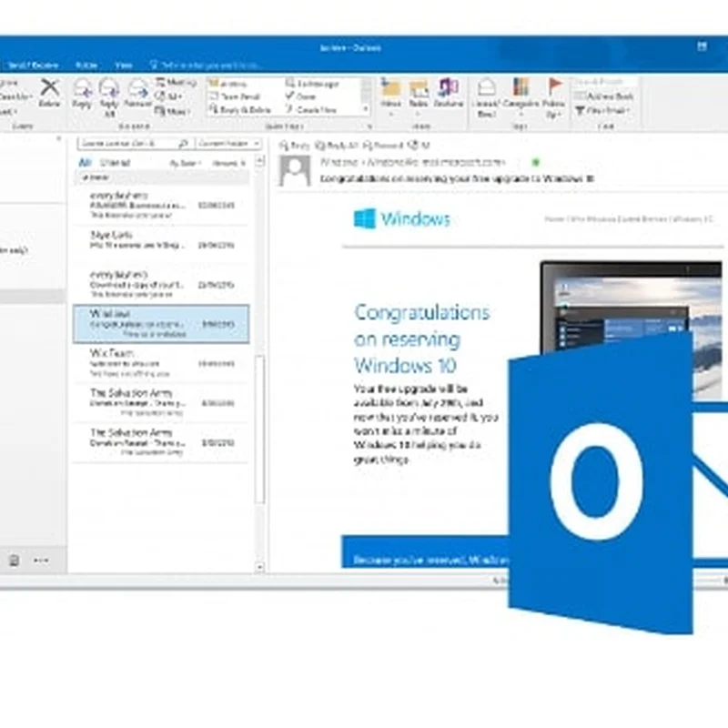
Task: Toggle the Unread filter in message list
Action: (x=115, y=162)
